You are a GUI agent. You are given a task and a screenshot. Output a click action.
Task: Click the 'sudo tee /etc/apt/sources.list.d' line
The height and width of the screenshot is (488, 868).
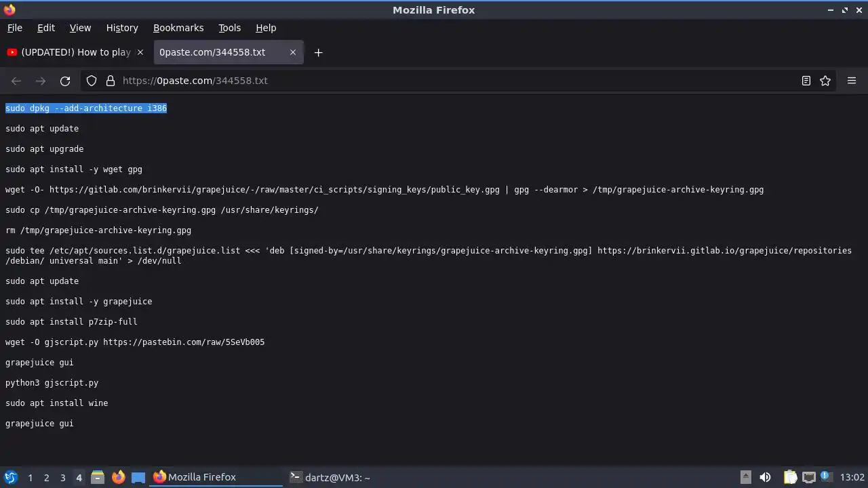click(429, 256)
